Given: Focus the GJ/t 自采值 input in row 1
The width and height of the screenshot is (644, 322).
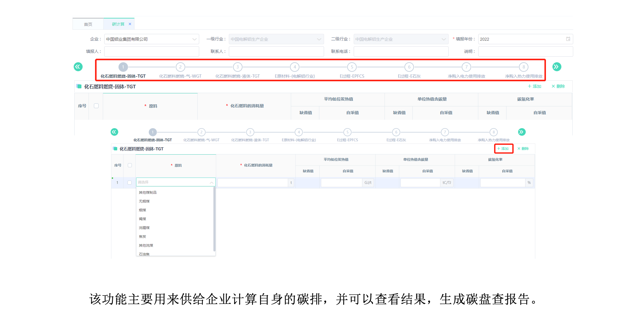Looking at the screenshot, I should 342,183.
